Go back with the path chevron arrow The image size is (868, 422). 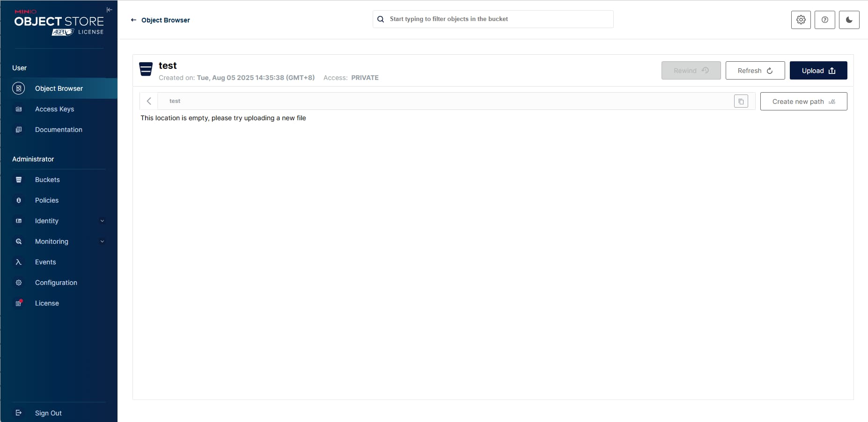(149, 101)
